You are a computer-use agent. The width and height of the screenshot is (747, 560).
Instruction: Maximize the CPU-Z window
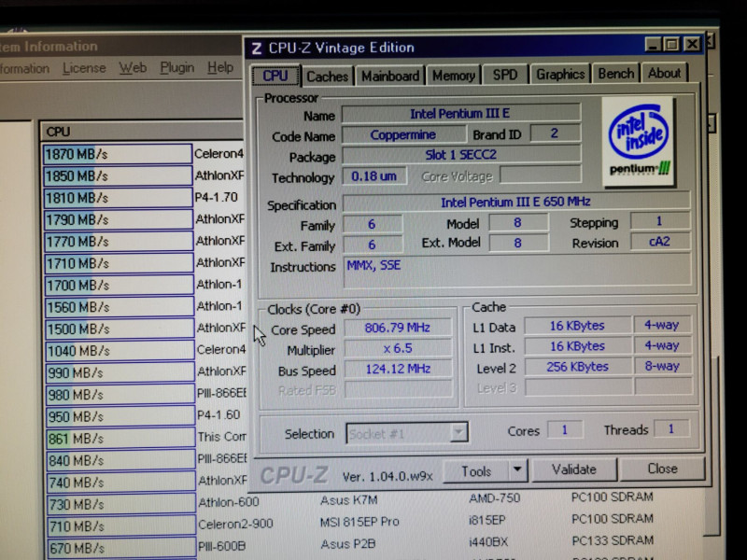tap(671, 45)
